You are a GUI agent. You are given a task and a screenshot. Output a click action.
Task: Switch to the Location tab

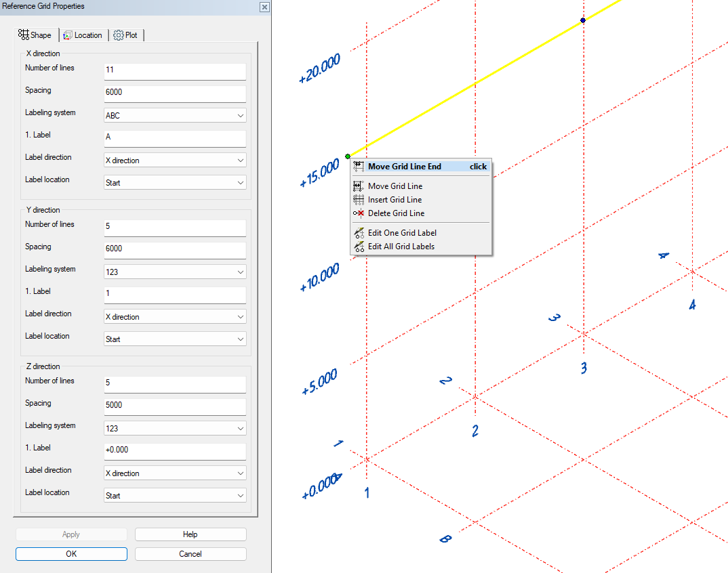(83, 35)
